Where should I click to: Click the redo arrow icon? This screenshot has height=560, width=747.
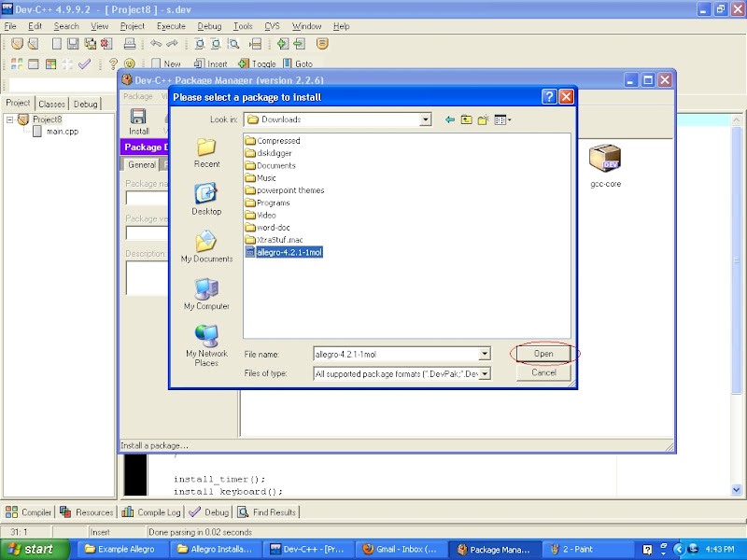(x=172, y=44)
